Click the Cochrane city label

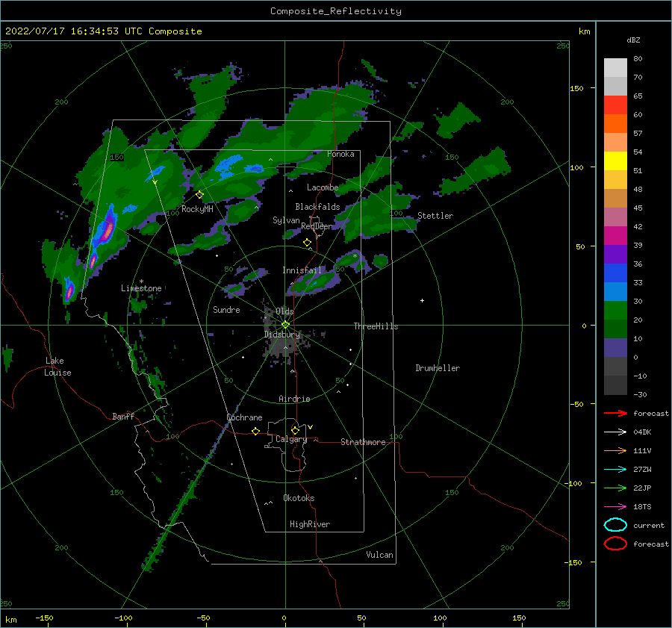pyautogui.click(x=244, y=417)
